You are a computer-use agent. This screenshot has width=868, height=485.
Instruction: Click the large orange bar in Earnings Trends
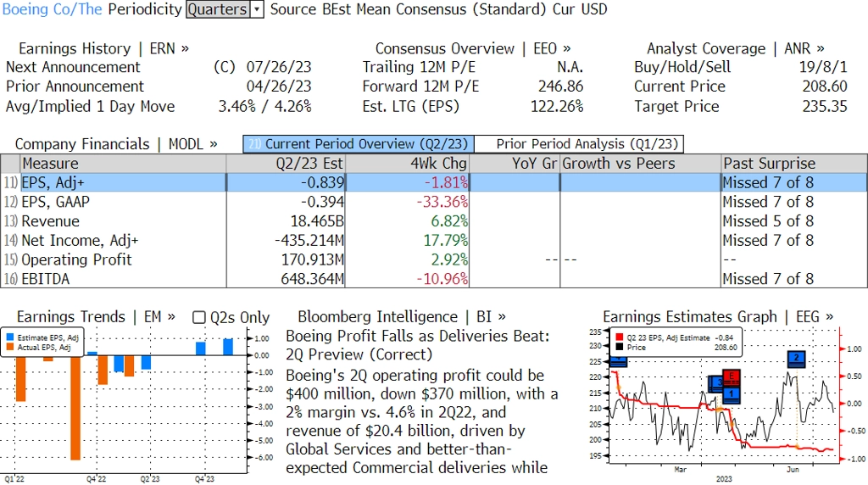tap(75, 408)
